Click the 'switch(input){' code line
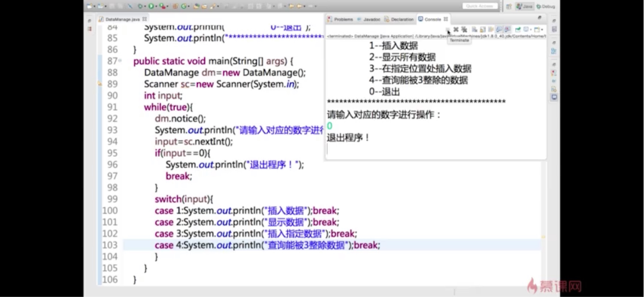Image resolution: width=644 pixels, height=297 pixels. click(x=184, y=199)
